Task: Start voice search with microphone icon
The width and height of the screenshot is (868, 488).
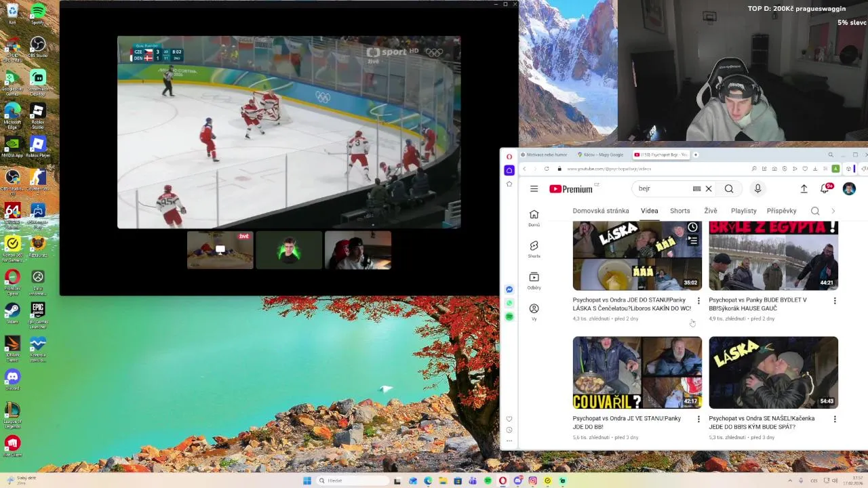Action: pyautogui.click(x=757, y=189)
